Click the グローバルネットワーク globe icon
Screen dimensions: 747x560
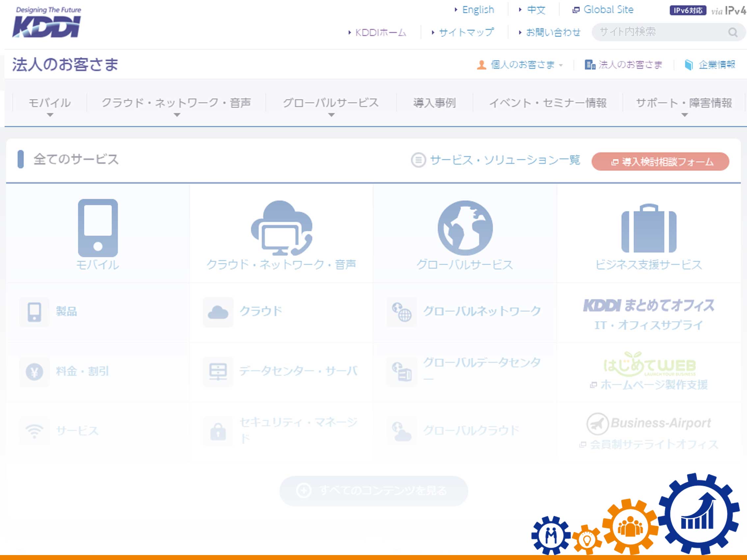[x=401, y=312]
